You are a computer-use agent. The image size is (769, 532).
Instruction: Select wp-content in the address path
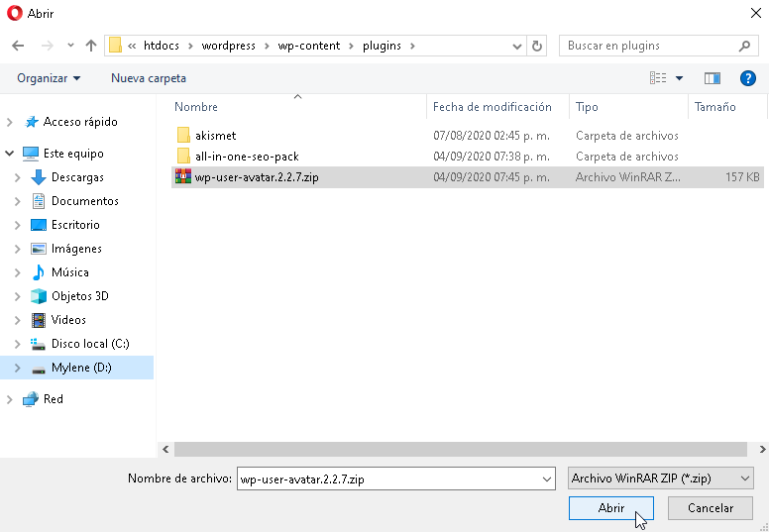pos(309,46)
